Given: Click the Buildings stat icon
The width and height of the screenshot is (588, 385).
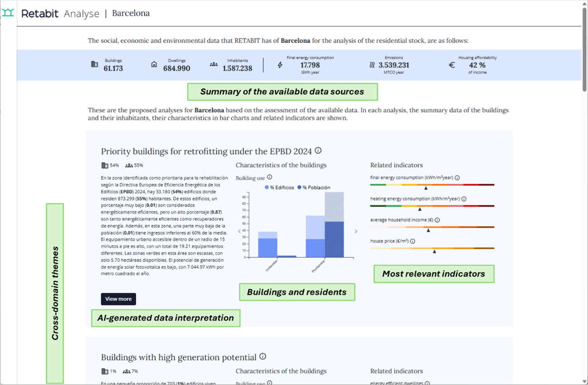Looking at the screenshot, I should click(x=95, y=64).
